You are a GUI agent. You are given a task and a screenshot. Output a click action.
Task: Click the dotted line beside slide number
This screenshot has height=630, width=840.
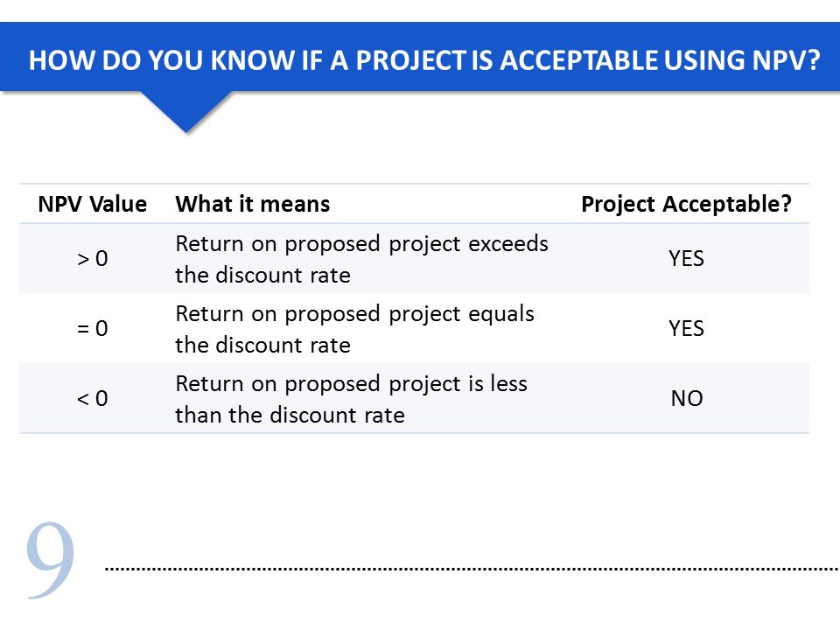coord(472,569)
